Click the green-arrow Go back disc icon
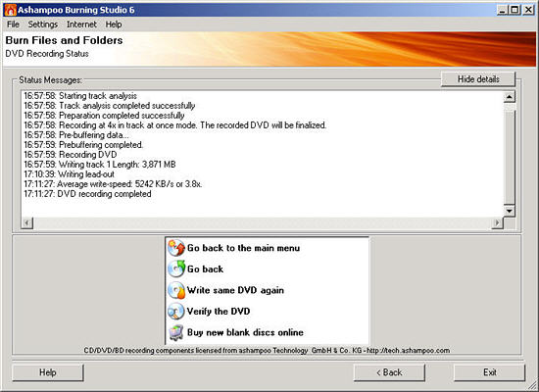The height and width of the screenshot is (392, 539). 176,269
